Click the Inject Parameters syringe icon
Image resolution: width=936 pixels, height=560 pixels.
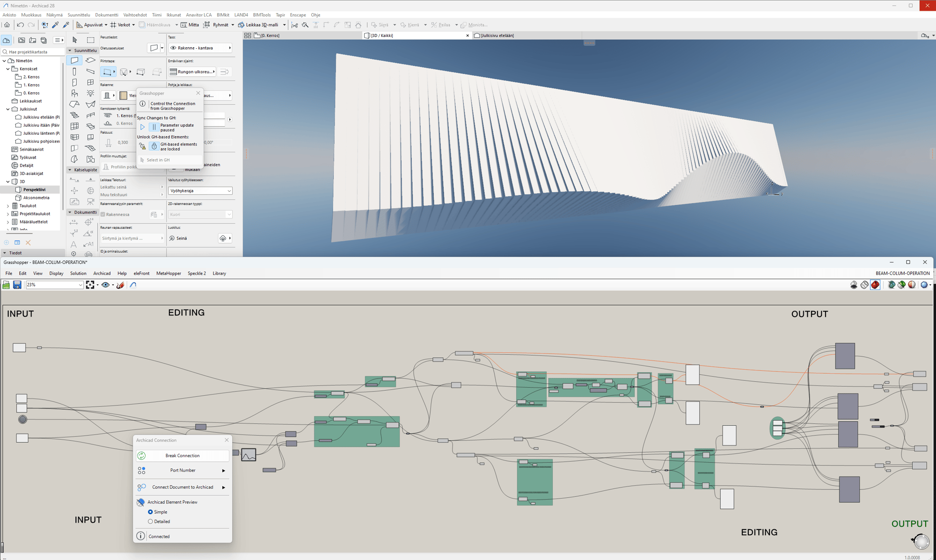point(66,25)
